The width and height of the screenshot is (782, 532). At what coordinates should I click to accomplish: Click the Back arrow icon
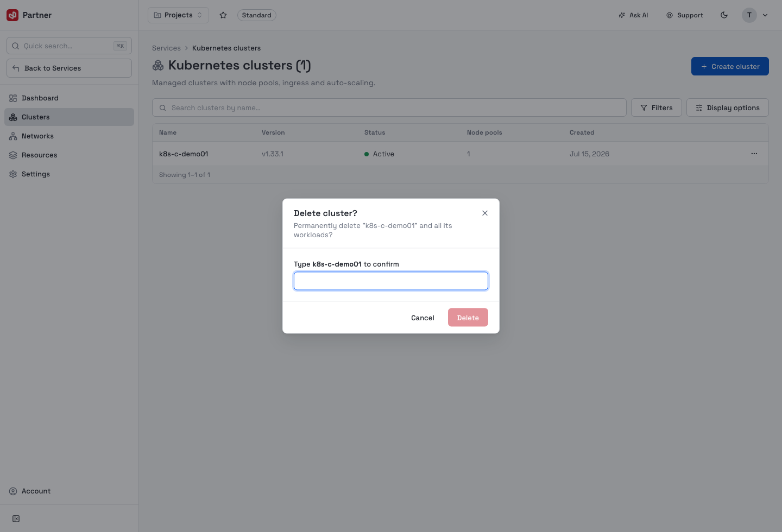pos(16,68)
